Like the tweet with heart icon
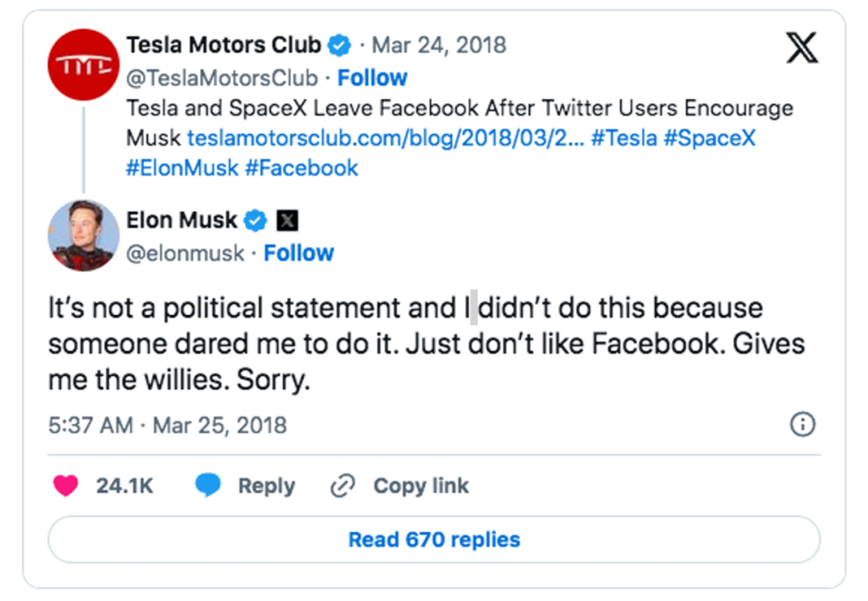The height and width of the screenshot is (601, 868). pos(66,486)
